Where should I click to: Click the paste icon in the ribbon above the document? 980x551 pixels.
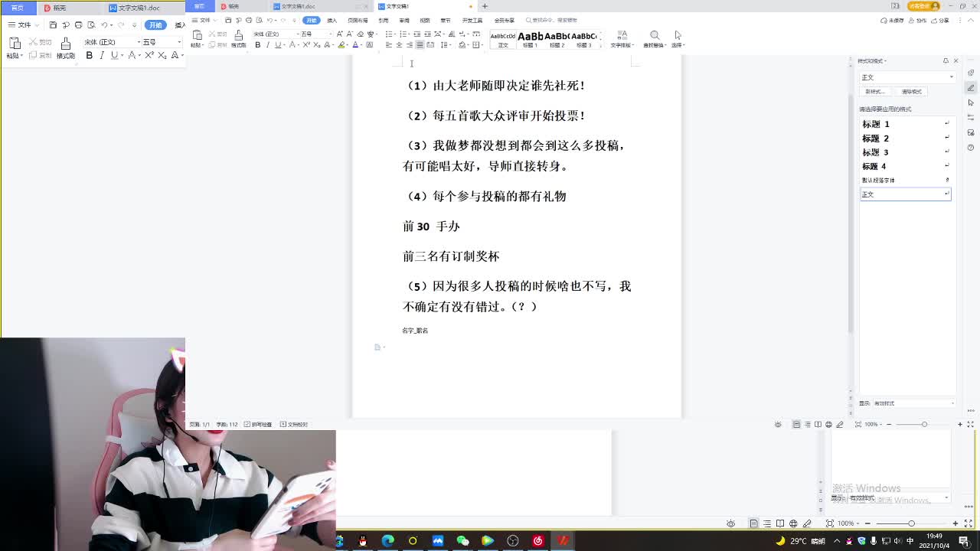click(x=198, y=35)
